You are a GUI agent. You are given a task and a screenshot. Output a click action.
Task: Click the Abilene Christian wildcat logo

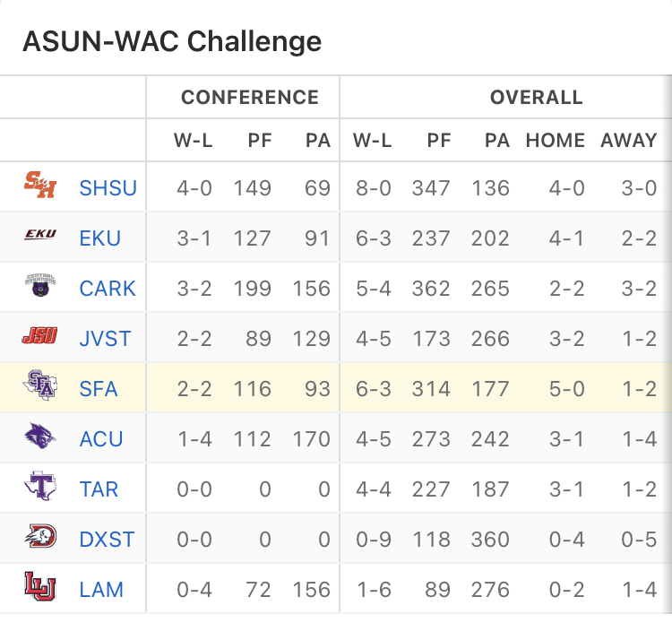[x=39, y=437]
